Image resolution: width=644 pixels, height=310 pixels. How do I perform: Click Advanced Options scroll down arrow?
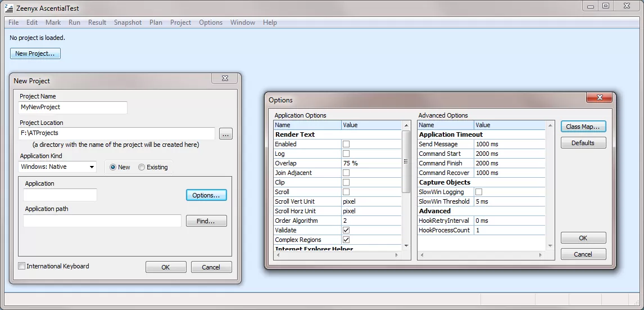point(550,245)
